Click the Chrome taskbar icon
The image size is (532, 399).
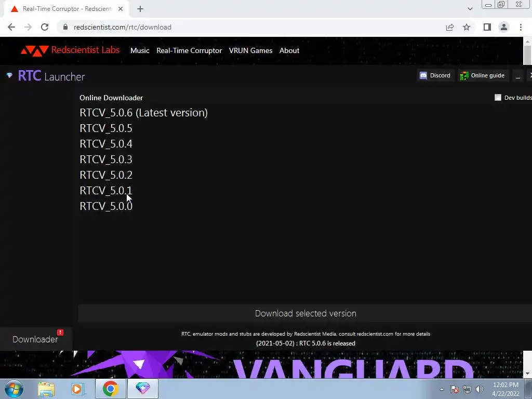110,389
